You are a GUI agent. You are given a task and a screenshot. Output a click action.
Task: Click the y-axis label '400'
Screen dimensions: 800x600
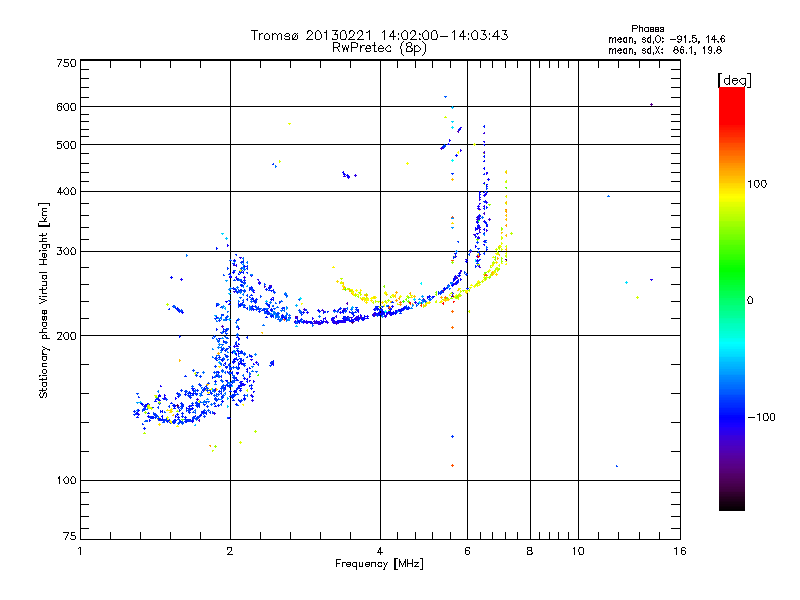[x=66, y=191]
